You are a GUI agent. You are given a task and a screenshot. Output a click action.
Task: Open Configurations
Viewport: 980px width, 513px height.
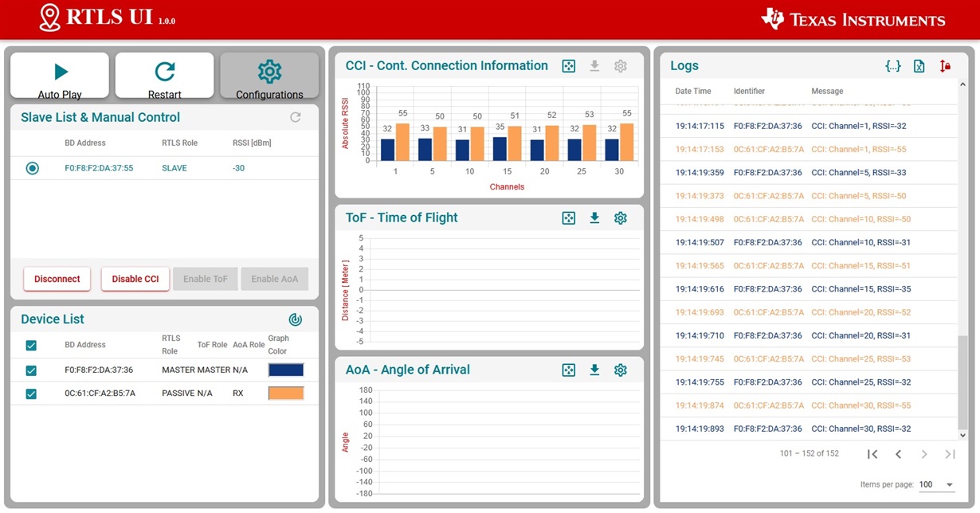pyautogui.click(x=269, y=76)
